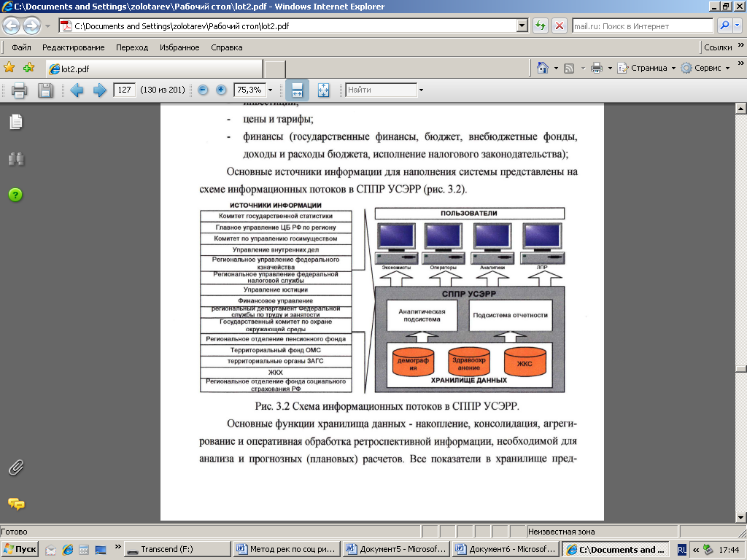
Task: Open the Файл menu
Action: (x=21, y=47)
